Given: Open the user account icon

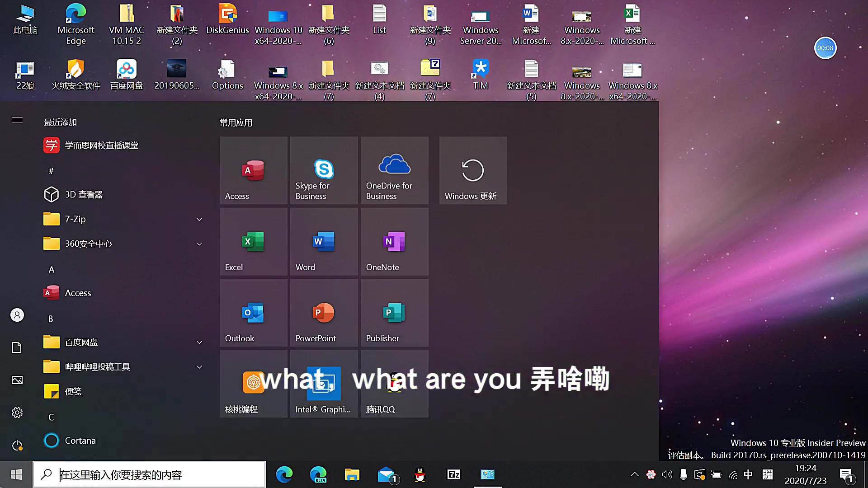Looking at the screenshot, I should point(17,315).
